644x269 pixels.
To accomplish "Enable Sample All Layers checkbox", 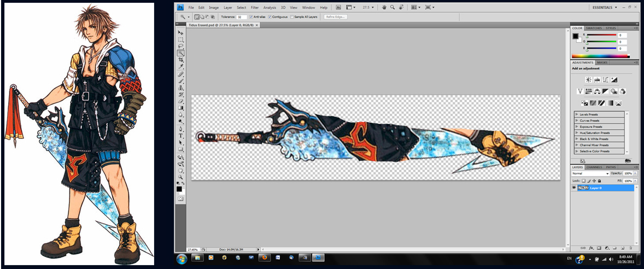I will click(291, 17).
